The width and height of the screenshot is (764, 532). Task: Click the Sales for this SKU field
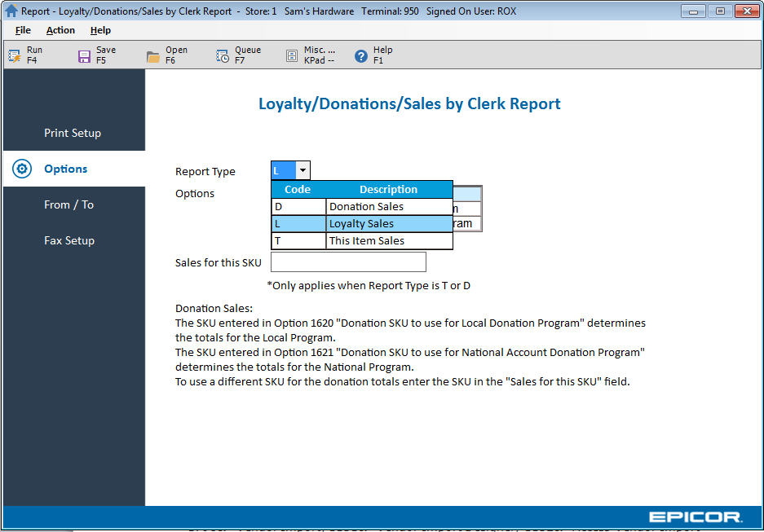coord(348,262)
